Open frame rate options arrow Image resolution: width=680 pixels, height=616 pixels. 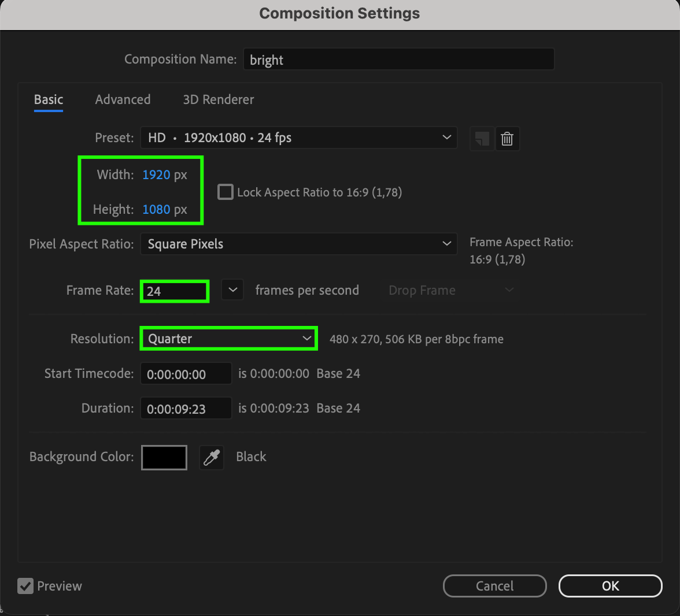point(232,290)
